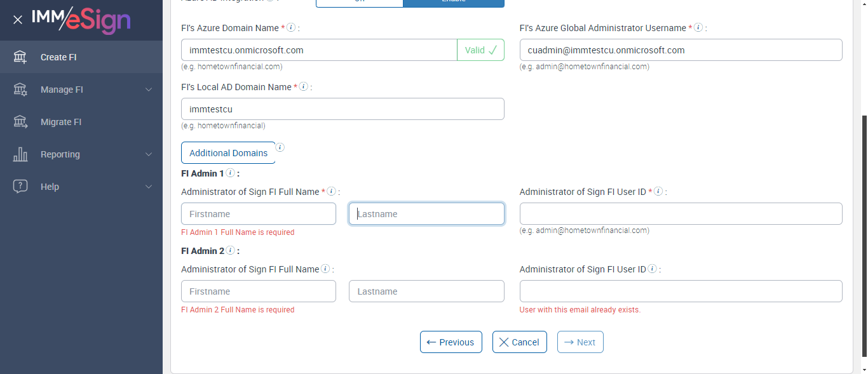This screenshot has height=374, width=868.
Task: Expand the Help submenu chevron
Action: (x=149, y=187)
